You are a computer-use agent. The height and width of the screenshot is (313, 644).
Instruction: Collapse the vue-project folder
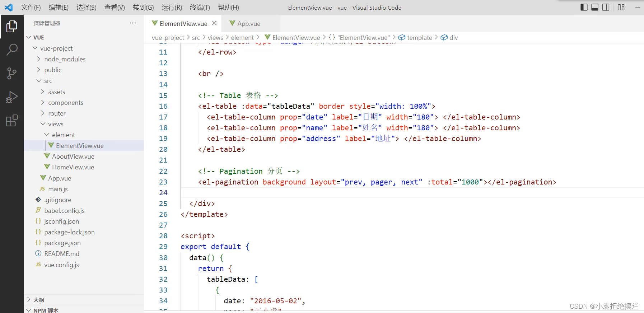[35, 48]
